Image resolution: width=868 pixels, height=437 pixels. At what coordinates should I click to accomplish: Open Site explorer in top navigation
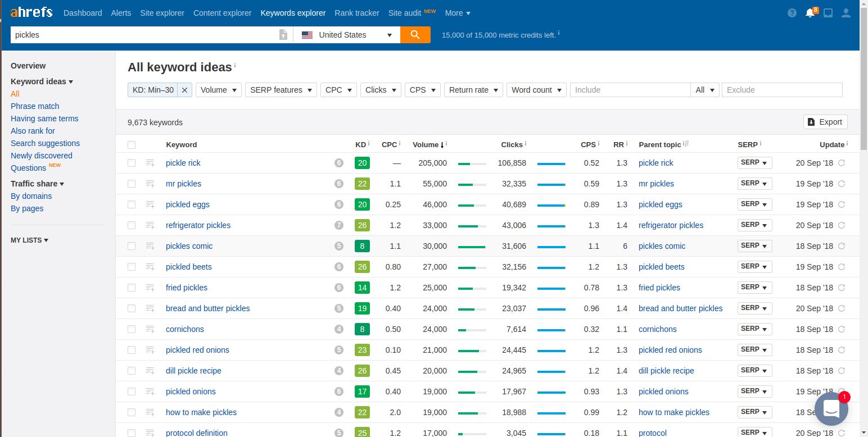[x=162, y=13]
